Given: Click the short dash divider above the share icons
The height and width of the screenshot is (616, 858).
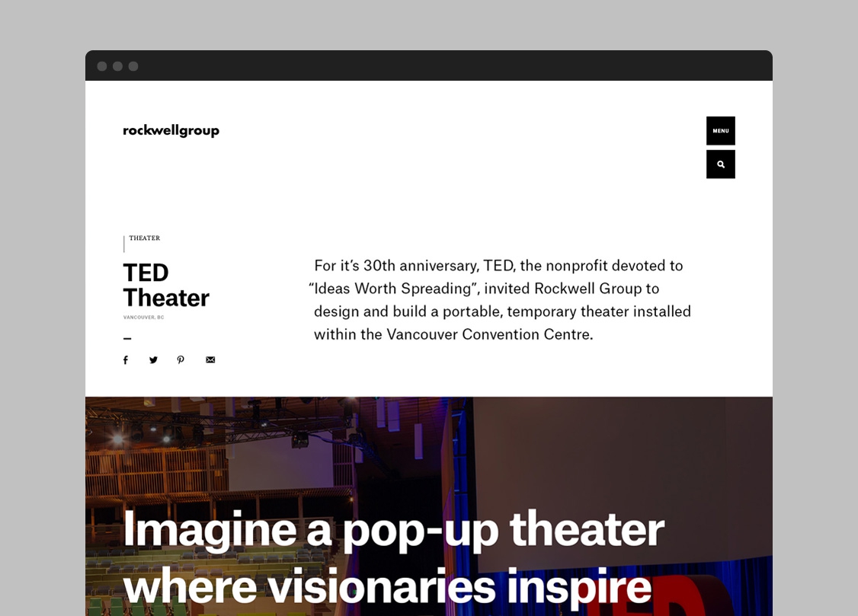Looking at the screenshot, I should 127,339.
